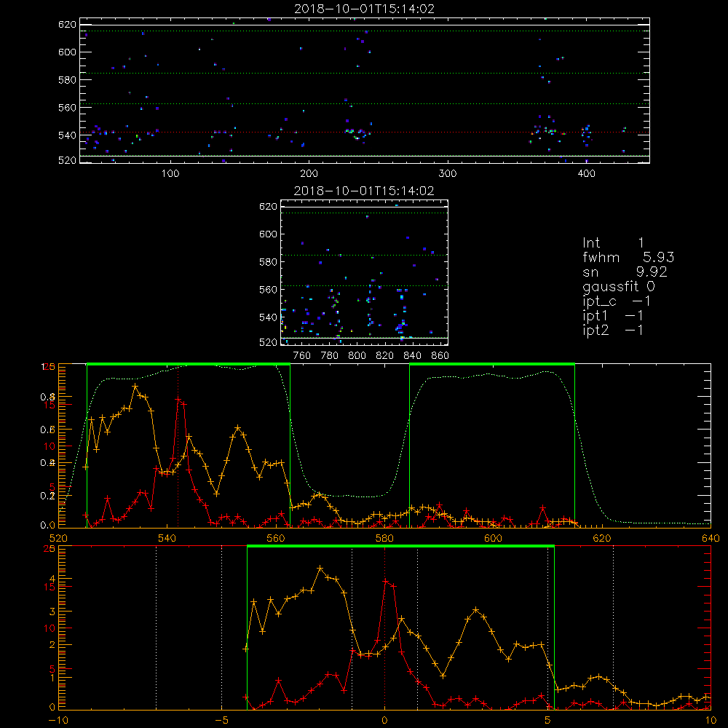Click the small middle plot title 2018-10-01T15:14:02
Viewport: 728px width, 728px height.
pos(364,191)
